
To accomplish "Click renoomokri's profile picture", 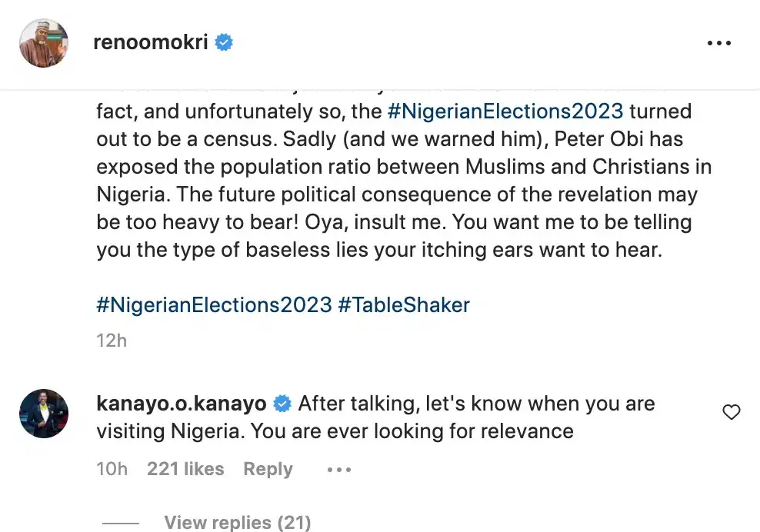I will [x=44, y=43].
